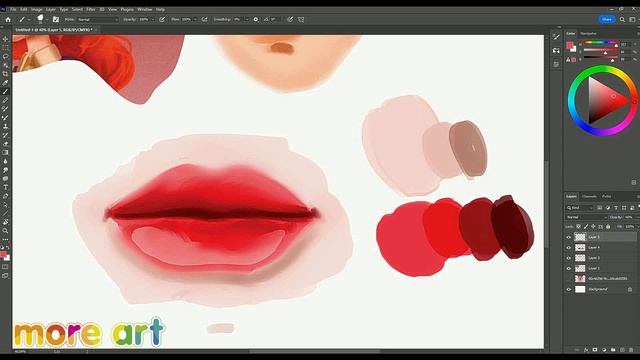This screenshot has width=640, height=360.
Task: Select the Zoom tool
Action: tap(5, 231)
